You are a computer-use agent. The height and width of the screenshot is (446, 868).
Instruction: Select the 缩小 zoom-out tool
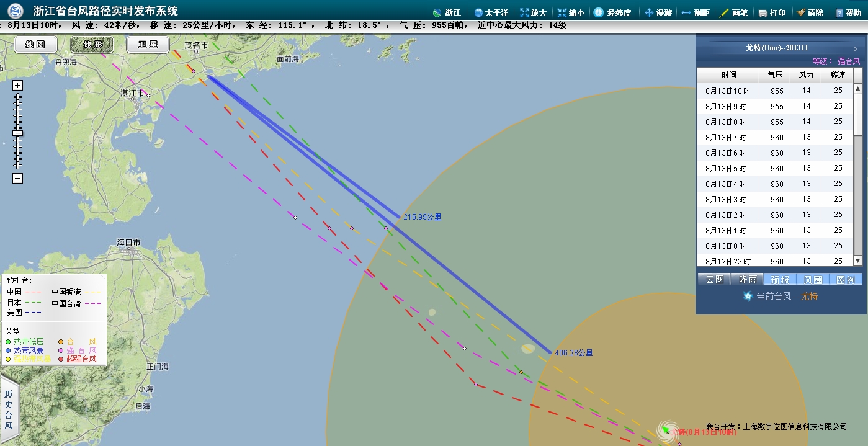pos(562,12)
